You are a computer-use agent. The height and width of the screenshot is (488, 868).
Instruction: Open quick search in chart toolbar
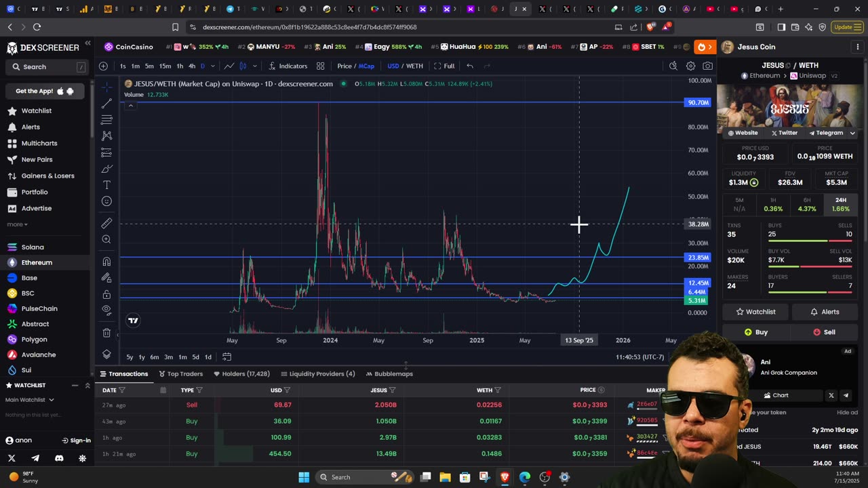(673, 66)
